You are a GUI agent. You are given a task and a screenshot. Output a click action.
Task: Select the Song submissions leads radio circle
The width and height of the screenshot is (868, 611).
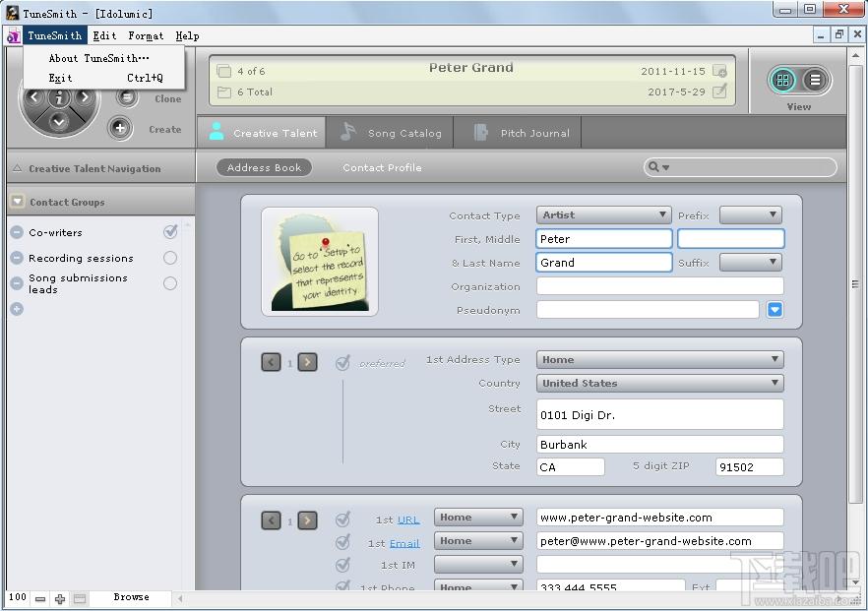pos(170,283)
